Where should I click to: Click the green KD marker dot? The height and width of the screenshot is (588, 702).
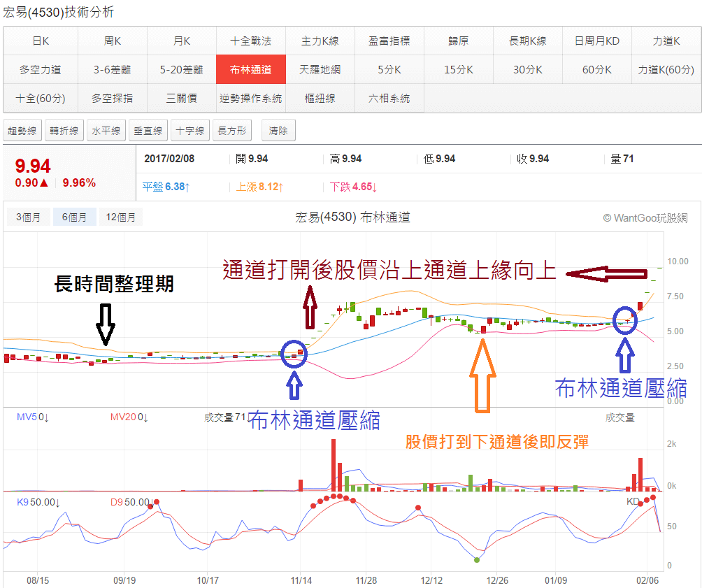pos(476,559)
